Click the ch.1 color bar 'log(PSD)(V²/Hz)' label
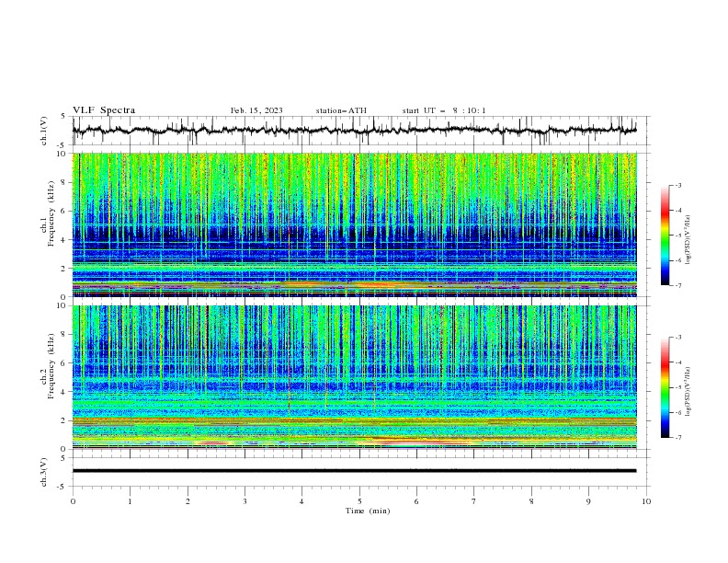The height and width of the screenshot is (563, 728). 688,240
